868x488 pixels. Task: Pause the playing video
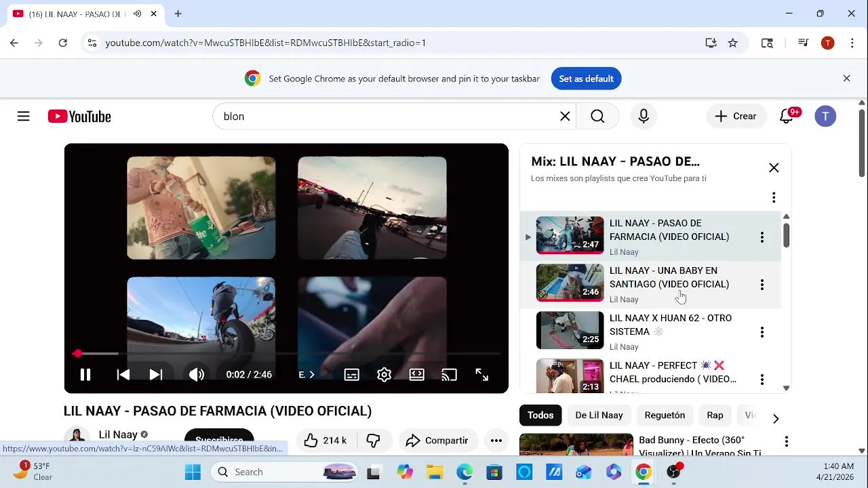85,375
